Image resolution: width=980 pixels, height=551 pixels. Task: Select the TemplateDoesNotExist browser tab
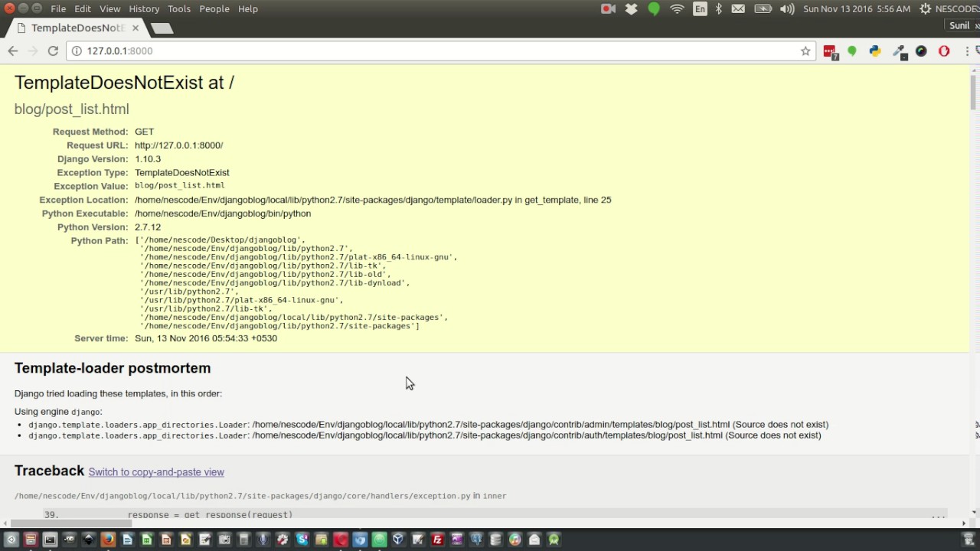(x=77, y=28)
